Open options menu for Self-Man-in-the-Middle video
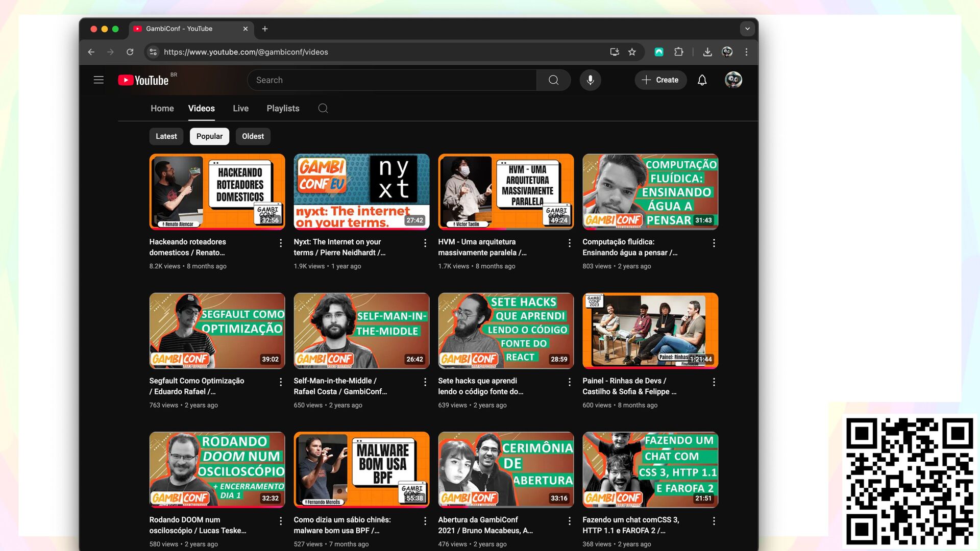 pos(425,382)
